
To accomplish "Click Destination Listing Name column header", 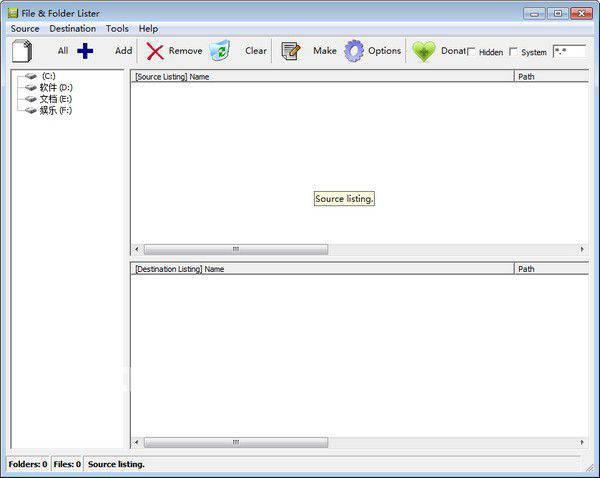I will tap(322, 269).
